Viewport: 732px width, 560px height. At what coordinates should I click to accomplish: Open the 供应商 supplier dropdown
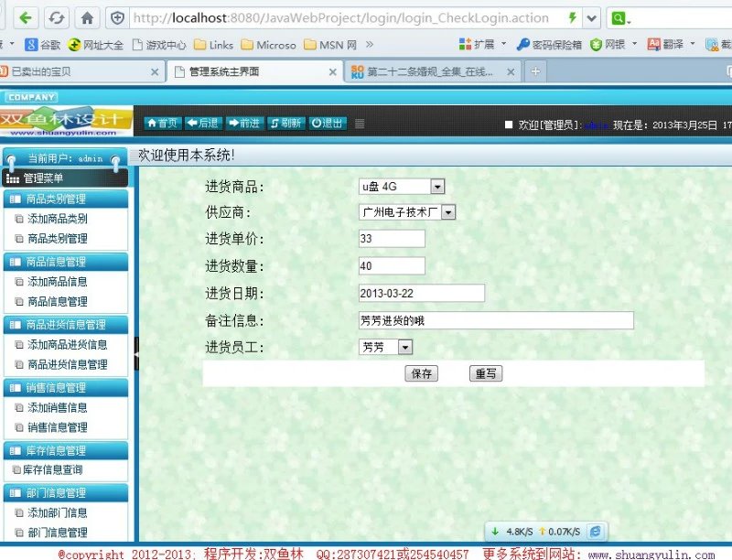448,212
